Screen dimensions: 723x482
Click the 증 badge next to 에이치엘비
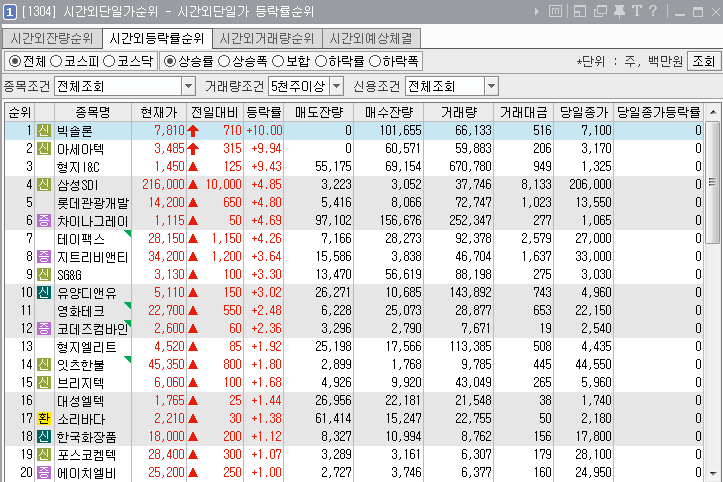click(x=44, y=472)
